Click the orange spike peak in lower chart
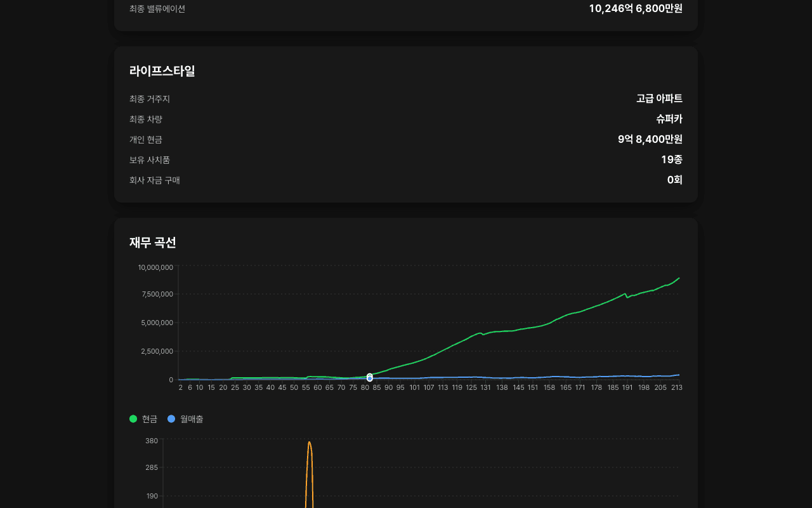This screenshot has height=508, width=812. [309, 443]
